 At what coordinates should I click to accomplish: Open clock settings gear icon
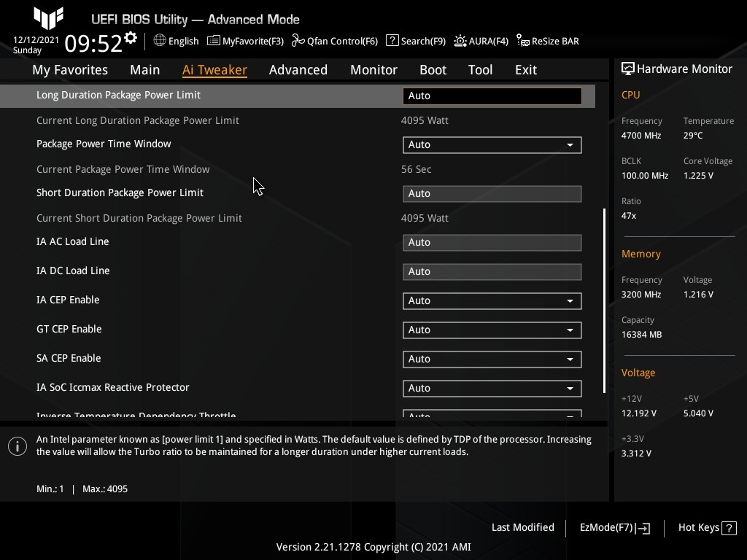(x=130, y=38)
